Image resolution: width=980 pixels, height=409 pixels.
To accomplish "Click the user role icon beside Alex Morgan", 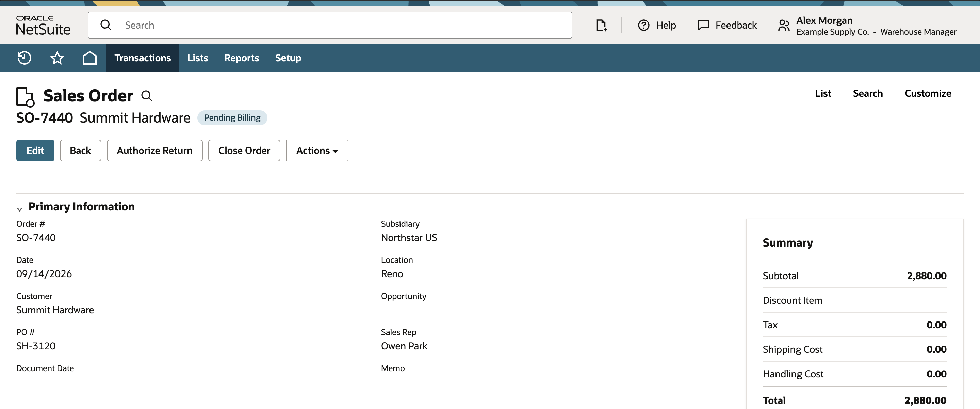I will [x=784, y=25].
